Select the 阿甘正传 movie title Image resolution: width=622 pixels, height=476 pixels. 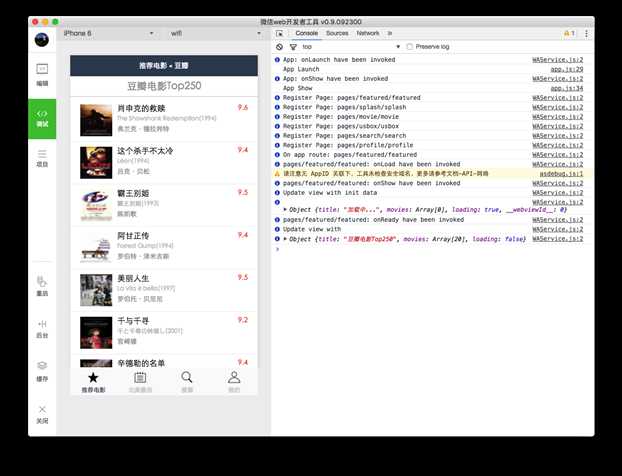pyautogui.click(x=133, y=236)
